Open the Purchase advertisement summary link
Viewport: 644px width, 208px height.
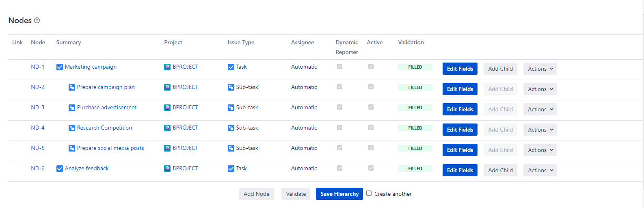coord(107,107)
